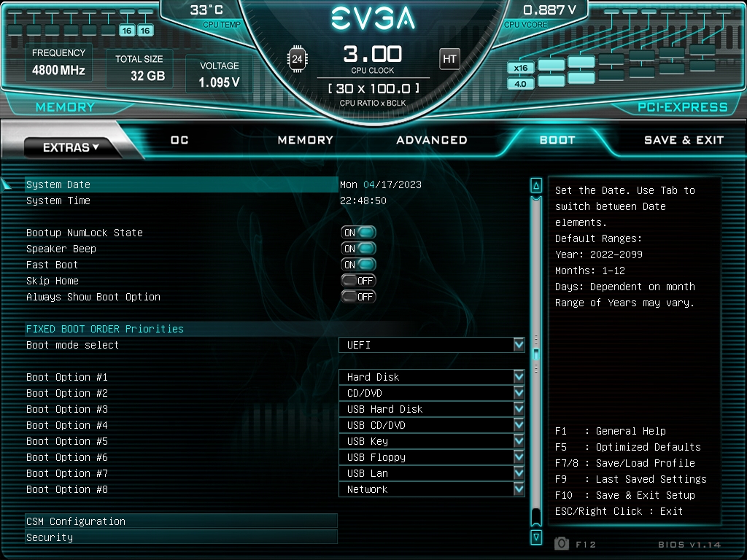Click the HT hyper-threading badge

coord(449,58)
